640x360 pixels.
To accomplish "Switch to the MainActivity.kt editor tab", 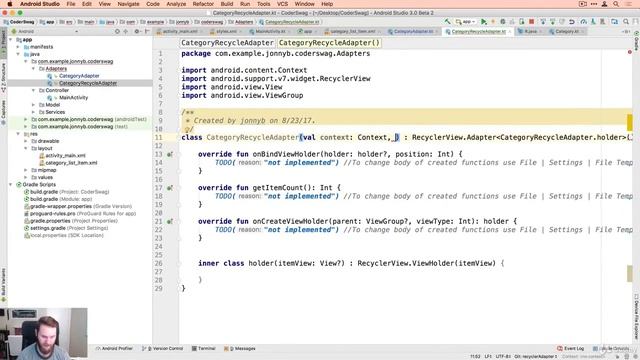I will click(269, 31).
